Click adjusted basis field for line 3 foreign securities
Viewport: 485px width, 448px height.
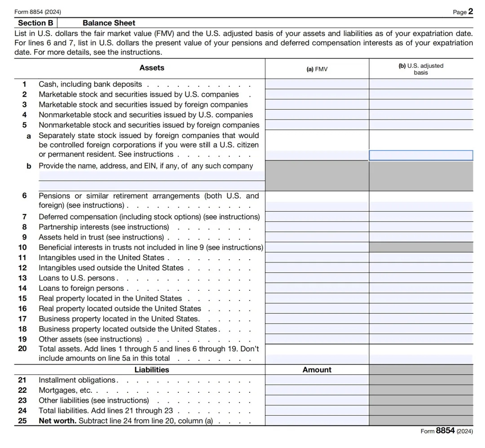(x=421, y=105)
